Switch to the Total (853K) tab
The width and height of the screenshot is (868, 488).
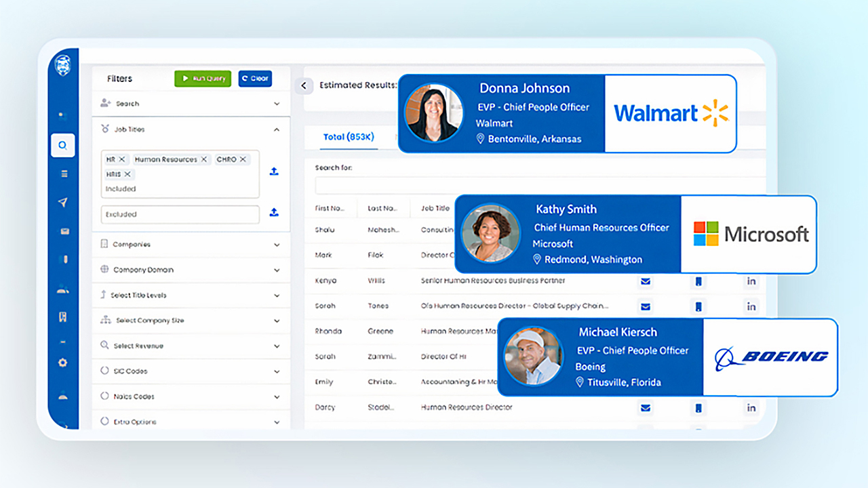click(348, 137)
